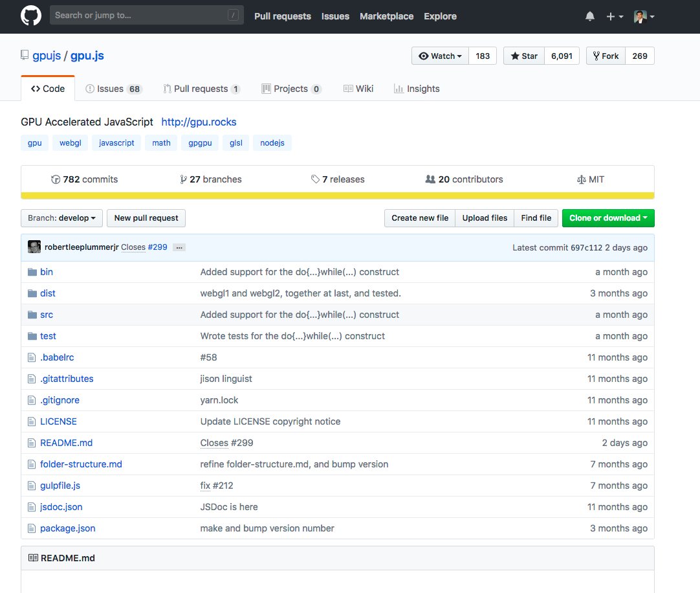Screen dimensions: 700x593
Task: Open the src folder
Action: (x=47, y=315)
